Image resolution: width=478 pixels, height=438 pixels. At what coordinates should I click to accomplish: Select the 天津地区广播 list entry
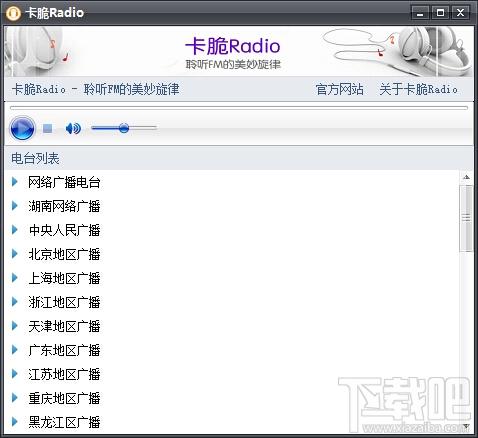point(64,326)
